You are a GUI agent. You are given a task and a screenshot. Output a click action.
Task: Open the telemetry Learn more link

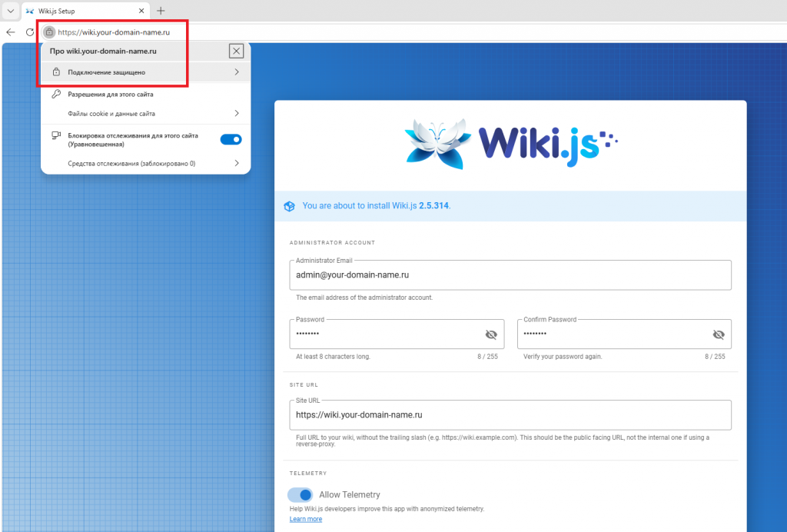click(306, 519)
